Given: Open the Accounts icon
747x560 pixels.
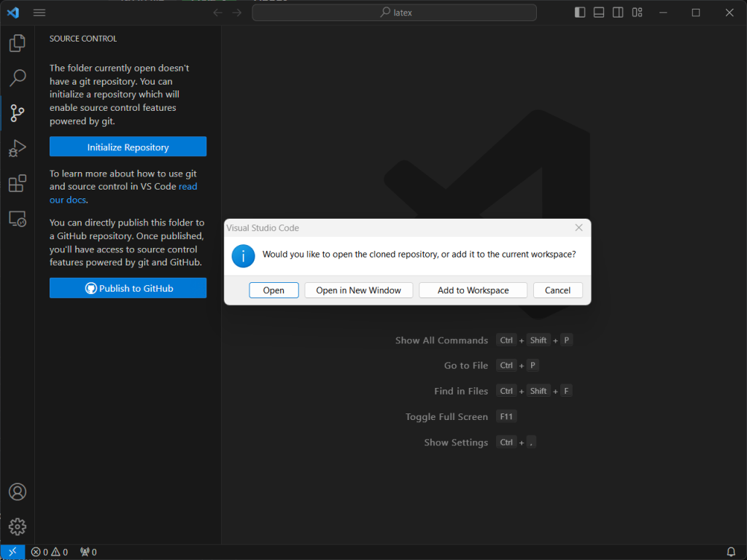Looking at the screenshot, I should 18,491.
